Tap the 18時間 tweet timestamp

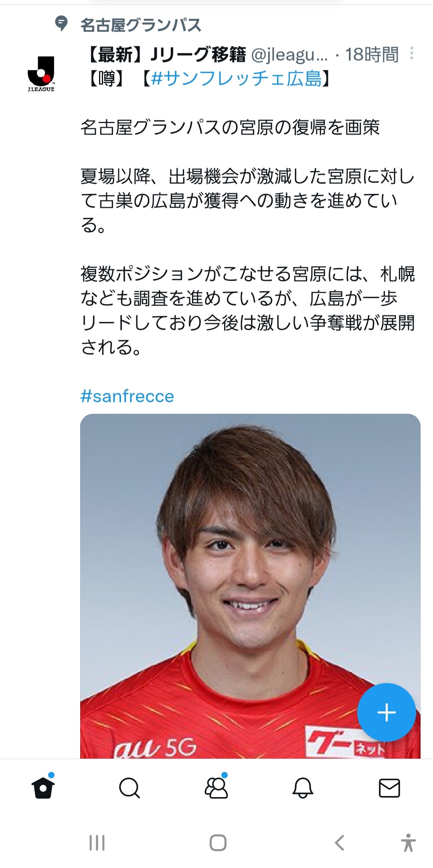point(372,54)
